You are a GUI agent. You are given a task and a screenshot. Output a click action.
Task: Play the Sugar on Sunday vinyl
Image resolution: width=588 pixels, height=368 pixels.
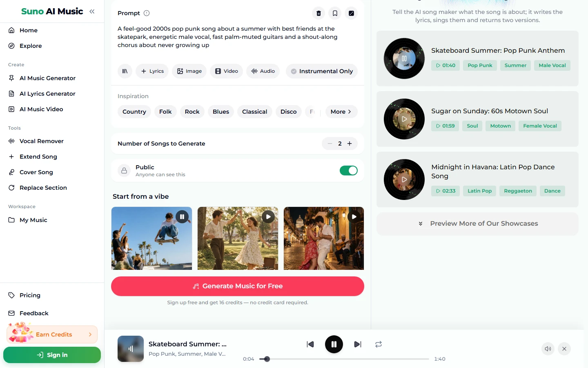pyautogui.click(x=404, y=119)
